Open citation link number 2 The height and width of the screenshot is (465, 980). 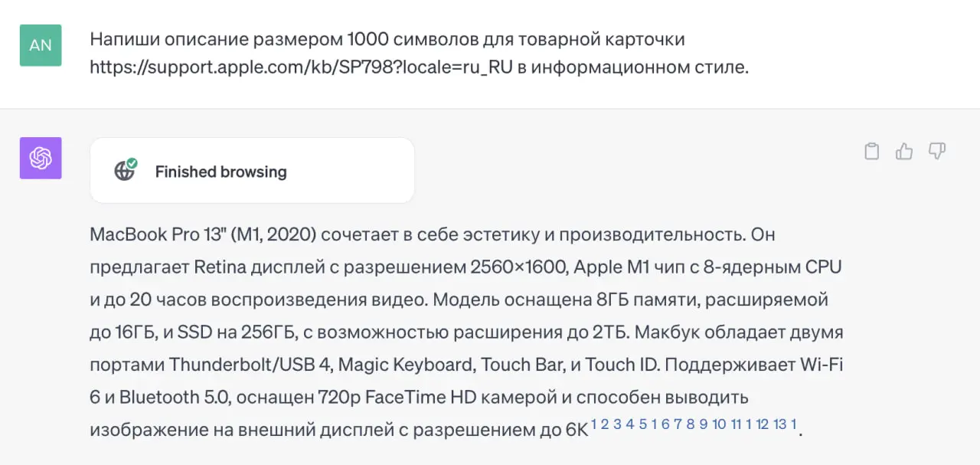coord(605,424)
